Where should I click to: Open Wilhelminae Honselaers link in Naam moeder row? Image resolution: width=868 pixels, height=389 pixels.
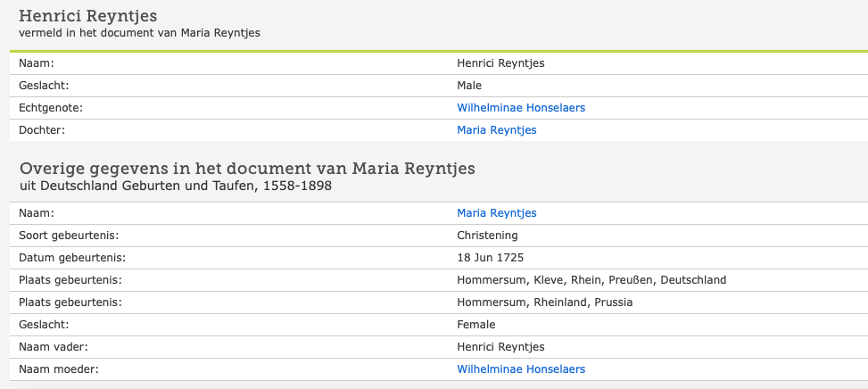pos(521,369)
